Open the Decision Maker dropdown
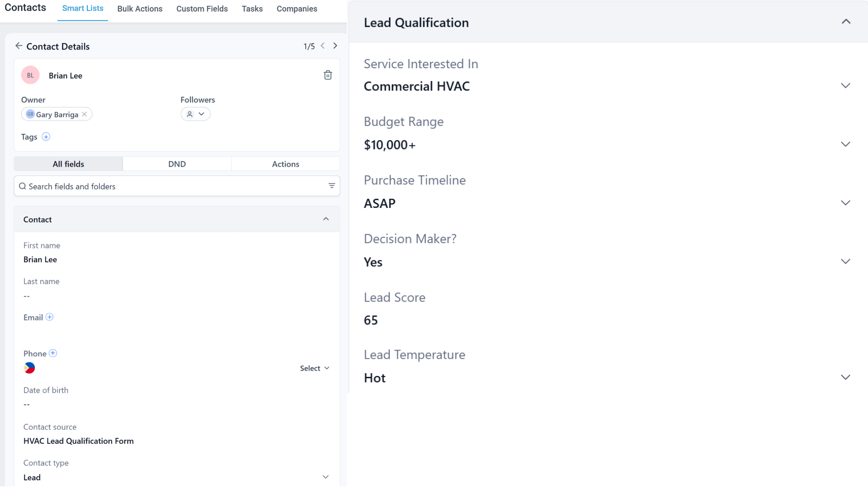868x488 pixels. pos(845,262)
